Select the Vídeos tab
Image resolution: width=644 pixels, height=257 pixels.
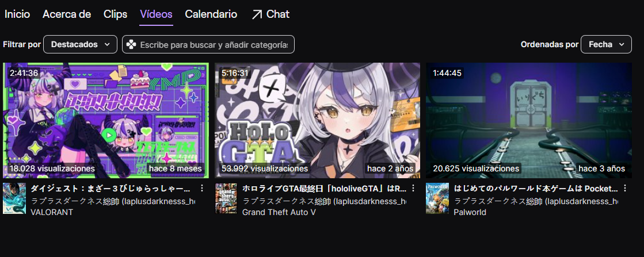pos(156,14)
